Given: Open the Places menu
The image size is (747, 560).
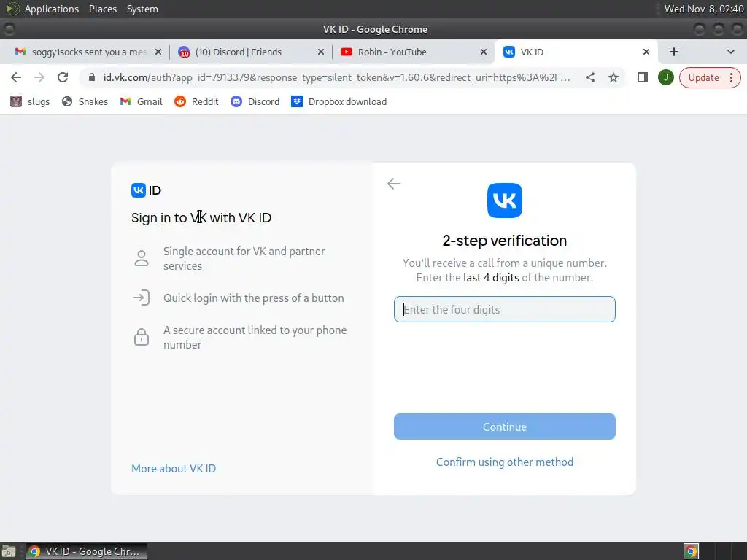Looking at the screenshot, I should click(102, 9).
